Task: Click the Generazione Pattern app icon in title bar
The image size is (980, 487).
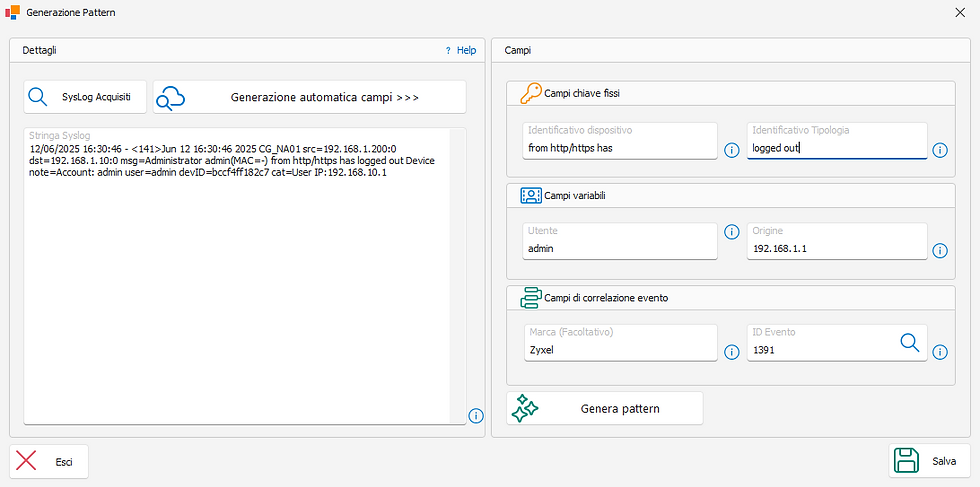Action: 12,12
